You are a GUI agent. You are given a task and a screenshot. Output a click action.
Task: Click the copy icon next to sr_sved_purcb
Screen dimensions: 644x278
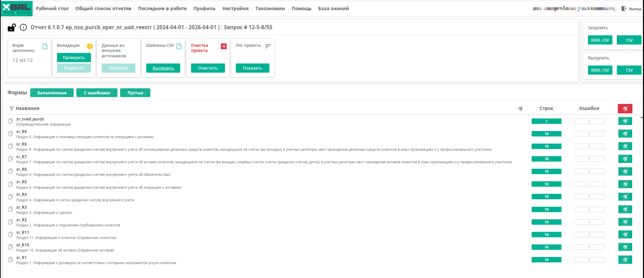pyautogui.click(x=10, y=121)
